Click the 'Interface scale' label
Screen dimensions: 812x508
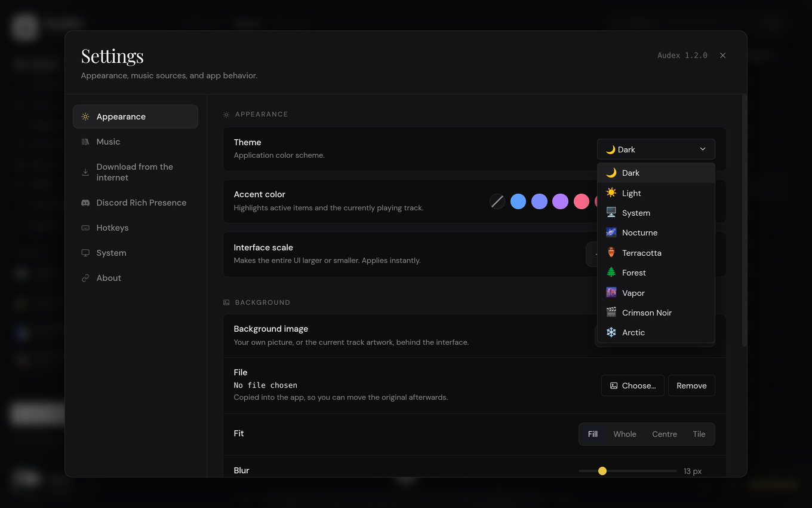coord(263,247)
